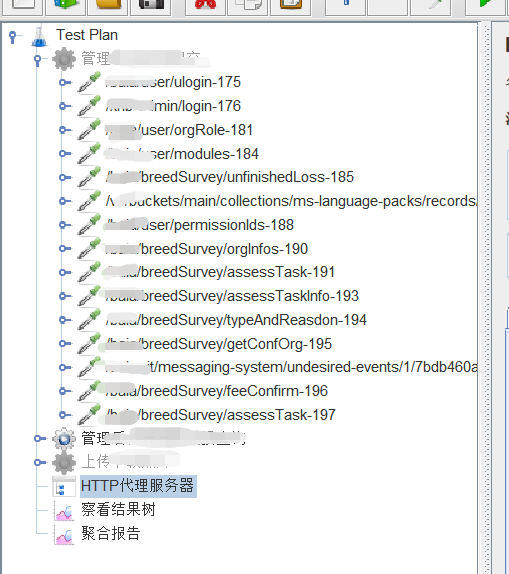
Task: Click pipette icon of ms-language-packs sampler
Action: (89, 201)
